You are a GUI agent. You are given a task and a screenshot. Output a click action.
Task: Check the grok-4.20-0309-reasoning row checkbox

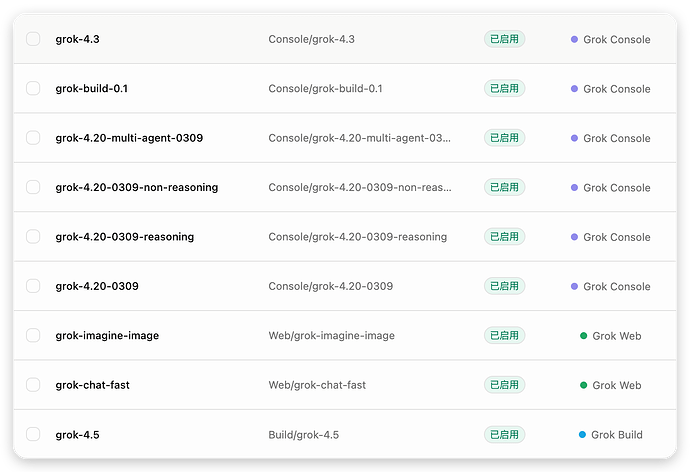[x=33, y=236]
